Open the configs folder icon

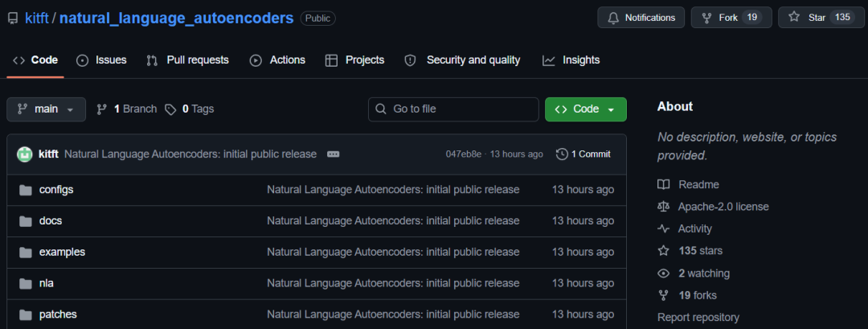tap(26, 190)
